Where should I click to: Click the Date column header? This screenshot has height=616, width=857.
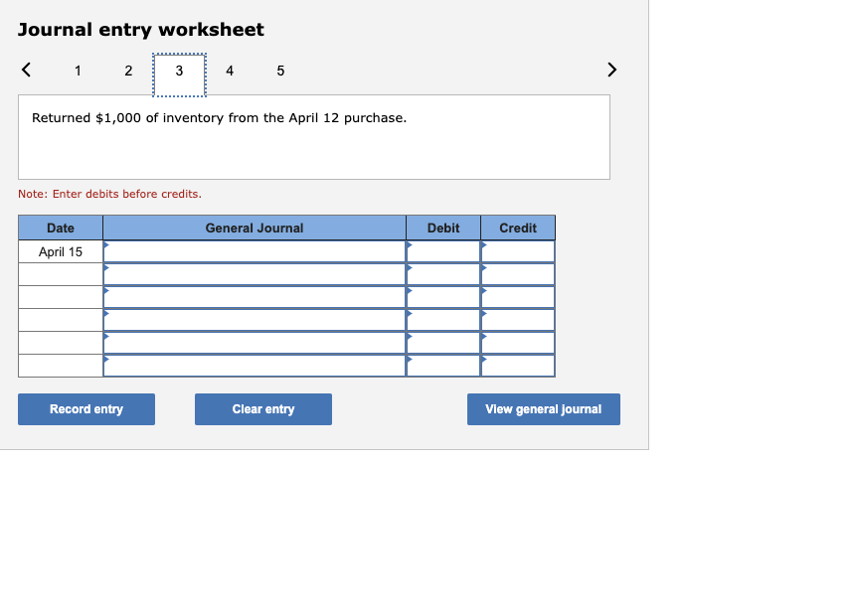61,228
